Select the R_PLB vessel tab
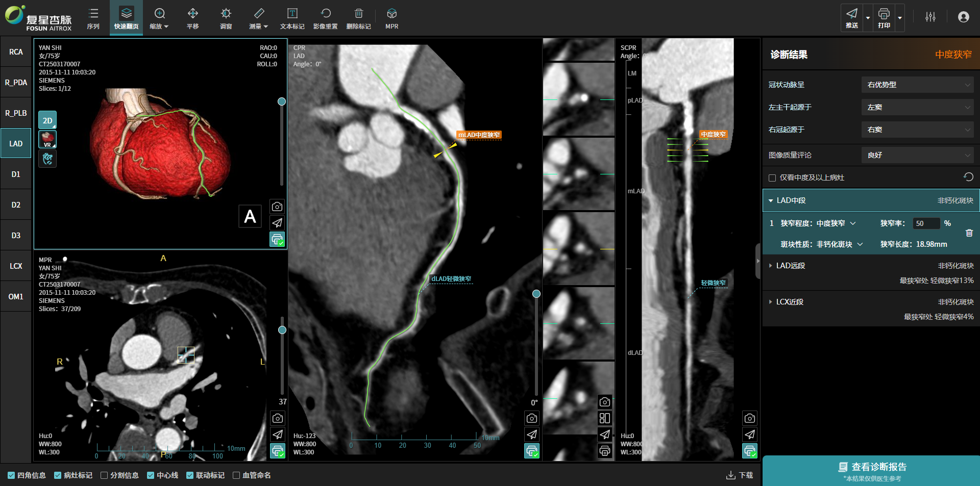 [x=16, y=113]
